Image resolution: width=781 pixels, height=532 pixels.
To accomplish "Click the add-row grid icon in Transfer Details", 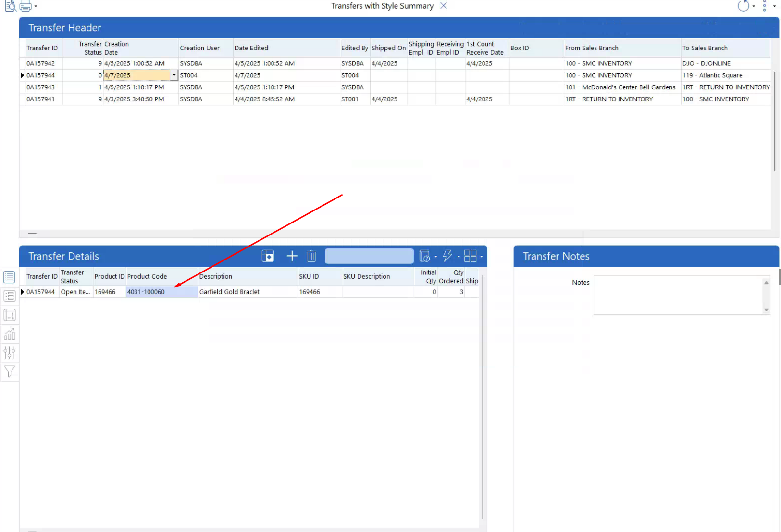I will point(268,256).
